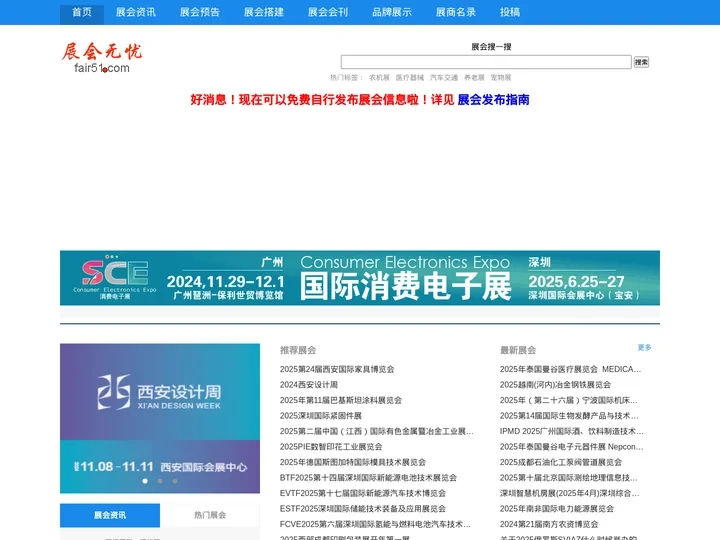Go to 展会预告 in navigation bar
The height and width of the screenshot is (540, 720).
pyautogui.click(x=200, y=12)
